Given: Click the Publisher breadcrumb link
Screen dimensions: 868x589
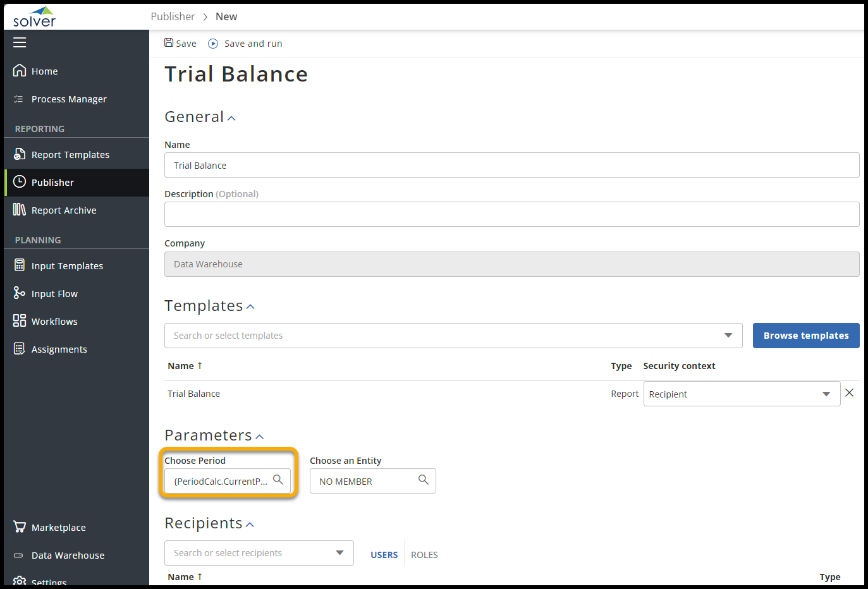Looking at the screenshot, I should pyautogui.click(x=173, y=16).
